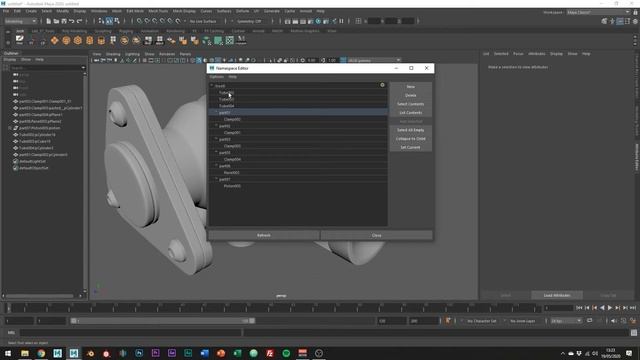Screen dimensions: 640x360
Task: Toggle playback looping icon
Action: (x=589, y=321)
